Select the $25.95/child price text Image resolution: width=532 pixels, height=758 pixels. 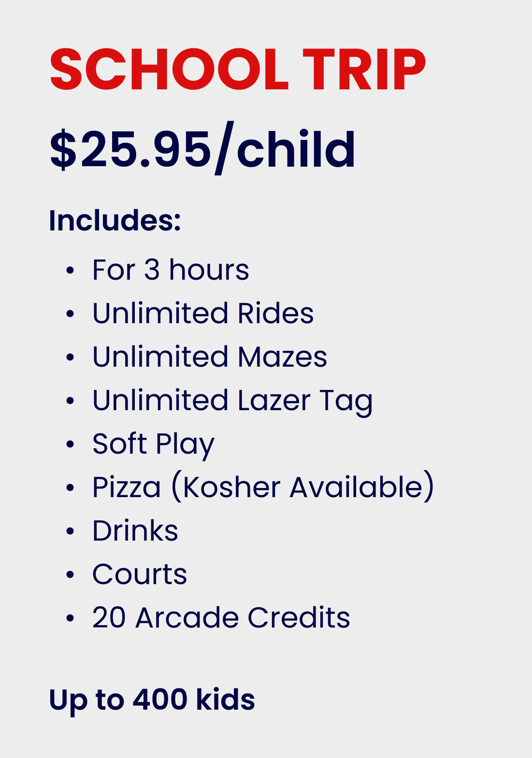click(202, 149)
